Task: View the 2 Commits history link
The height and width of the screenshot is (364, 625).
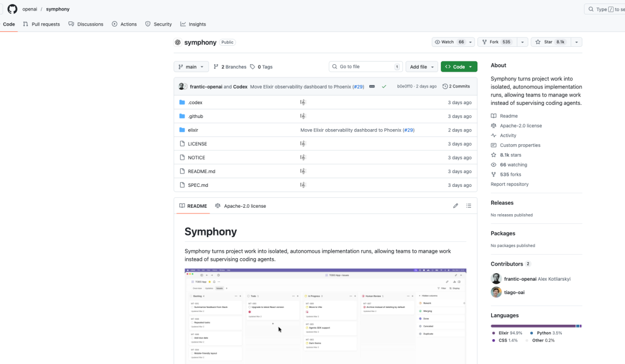Action: (457, 86)
